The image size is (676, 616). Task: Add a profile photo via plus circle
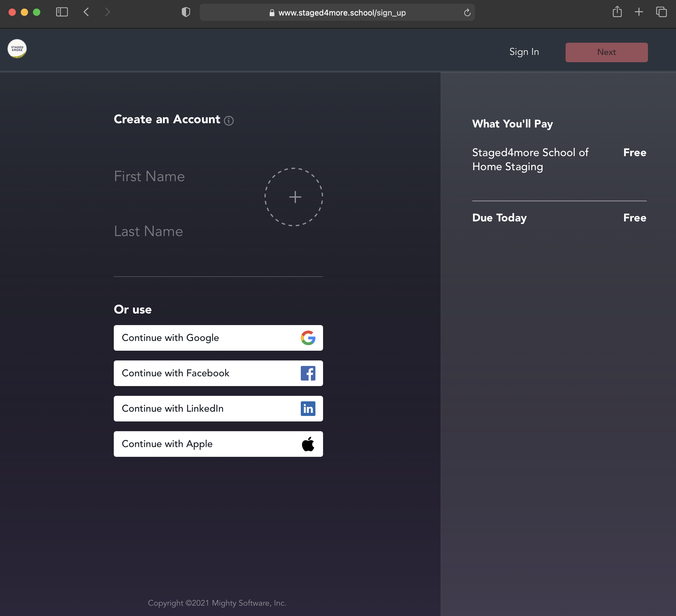tap(294, 197)
